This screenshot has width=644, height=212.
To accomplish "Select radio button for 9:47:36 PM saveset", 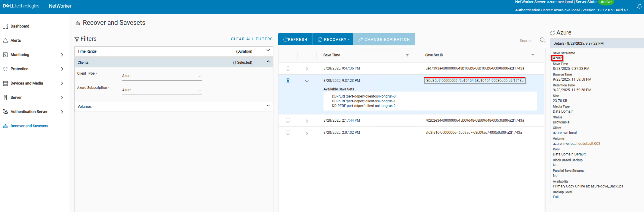I will [x=288, y=68].
